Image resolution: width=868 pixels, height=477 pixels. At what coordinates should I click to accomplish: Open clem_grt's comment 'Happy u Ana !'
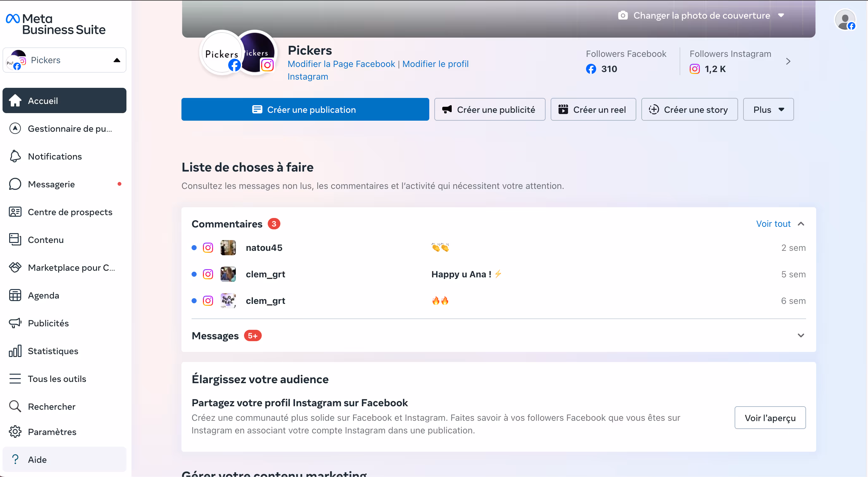coord(498,274)
